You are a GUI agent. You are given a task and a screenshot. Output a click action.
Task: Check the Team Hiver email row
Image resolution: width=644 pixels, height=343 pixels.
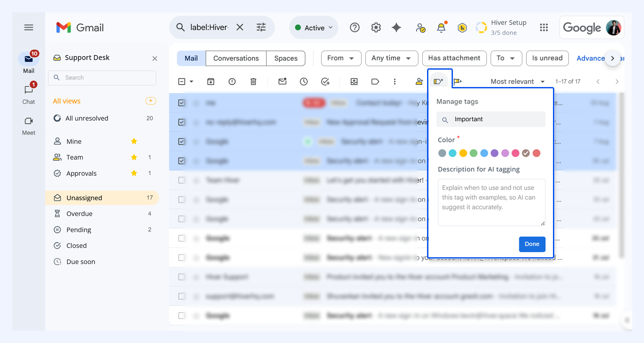coord(182,180)
